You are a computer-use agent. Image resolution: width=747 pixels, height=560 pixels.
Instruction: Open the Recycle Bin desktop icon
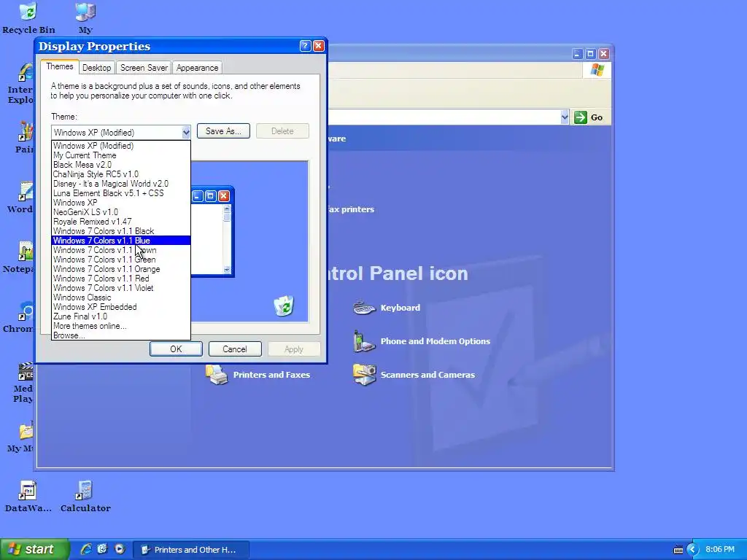[28, 18]
